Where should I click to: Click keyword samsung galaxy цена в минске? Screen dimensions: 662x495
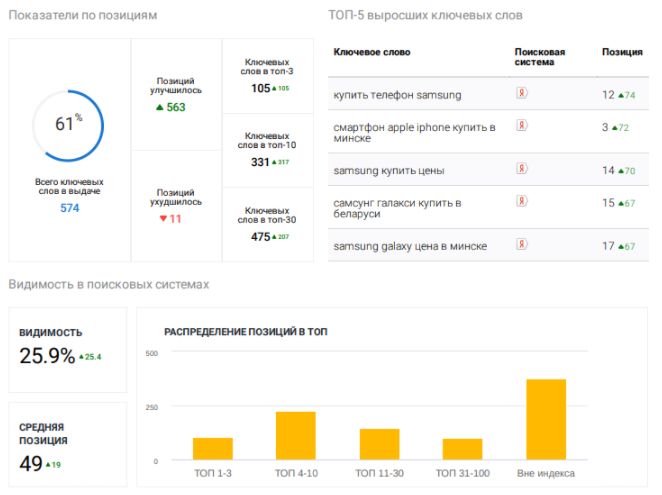tap(410, 246)
